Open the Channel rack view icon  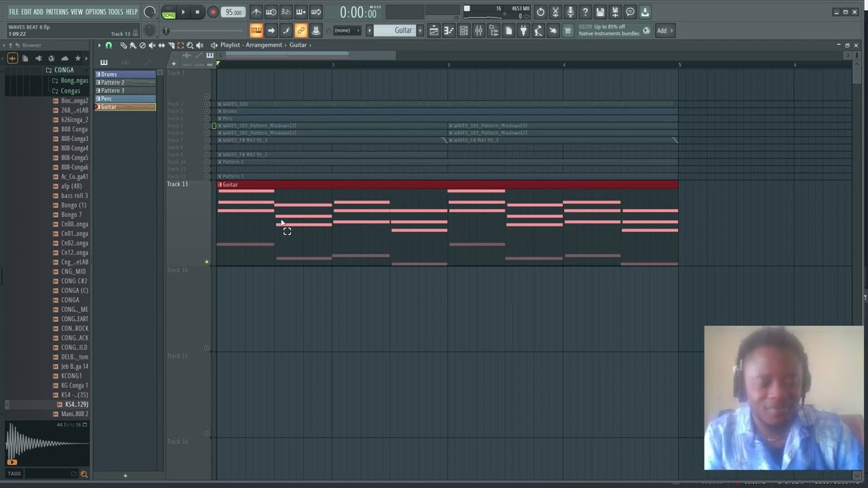click(464, 30)
